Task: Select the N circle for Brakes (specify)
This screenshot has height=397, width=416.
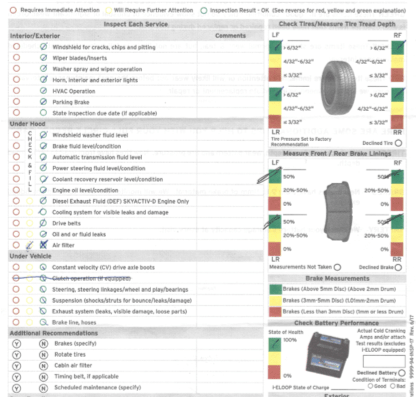Action: click(43, 344)
